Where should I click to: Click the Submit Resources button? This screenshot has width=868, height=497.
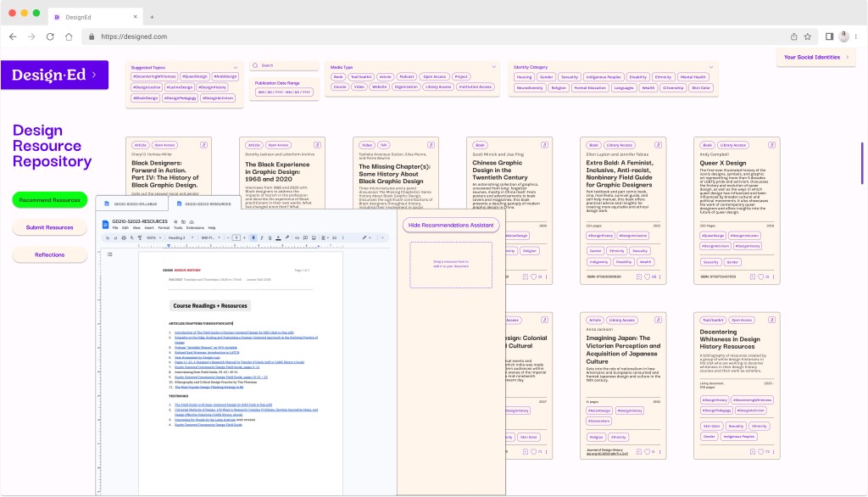tap(49, 227)
